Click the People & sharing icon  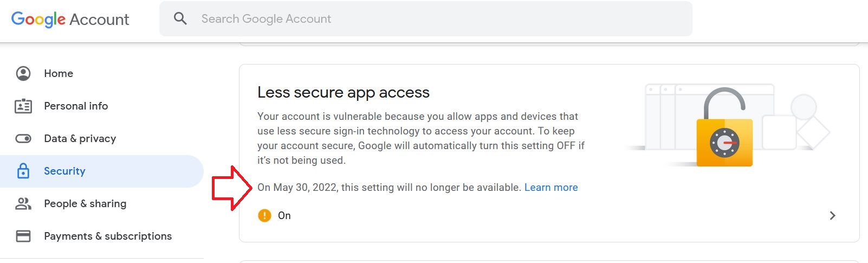click(23, 203)
